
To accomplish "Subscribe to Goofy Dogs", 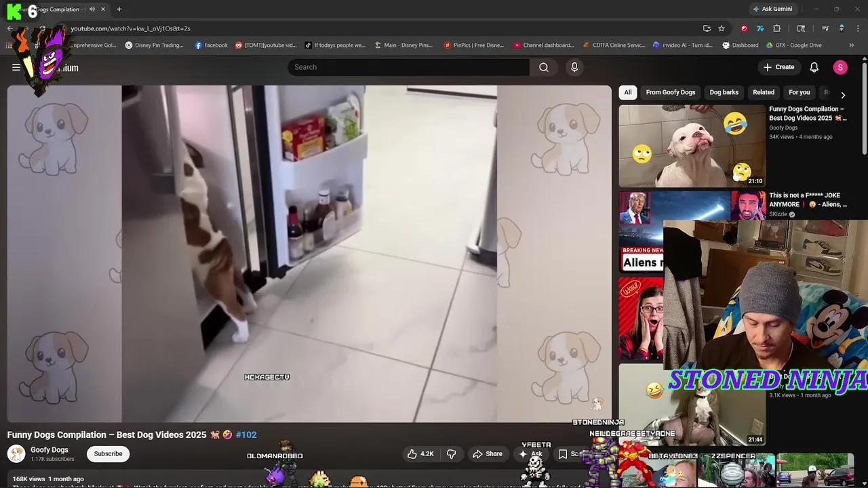I will tap(108, 453).
